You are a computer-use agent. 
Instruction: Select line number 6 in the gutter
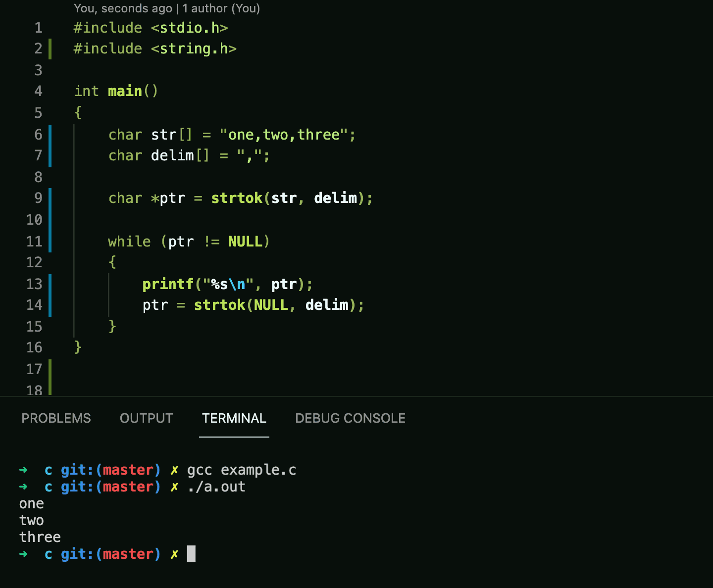point(38,134)
